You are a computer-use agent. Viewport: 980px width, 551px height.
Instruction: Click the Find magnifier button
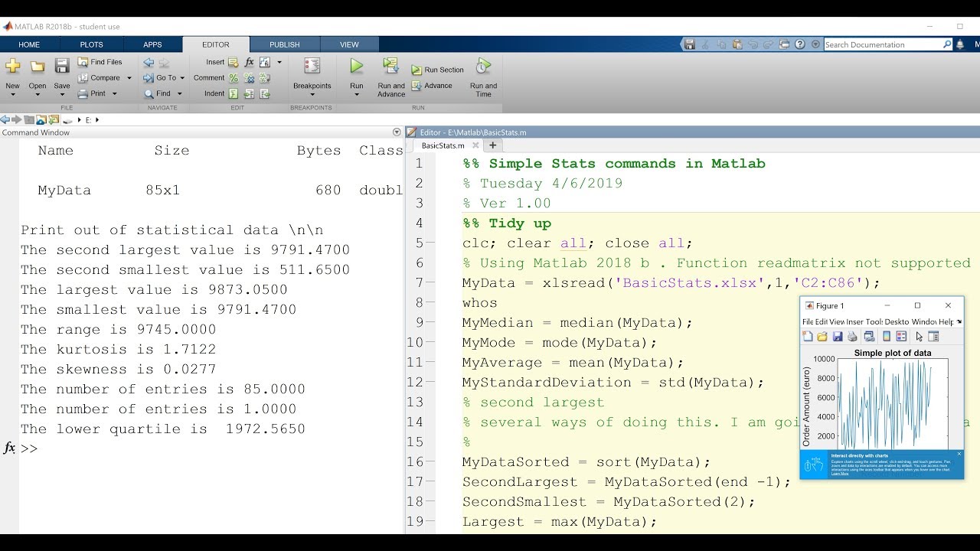pyautogui.click(x=158, y=93)
